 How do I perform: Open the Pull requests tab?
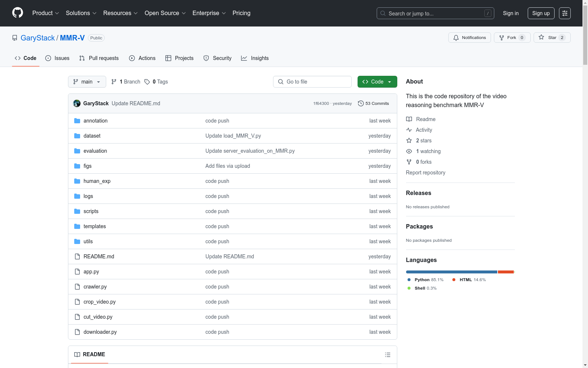(x=99, y=58)
